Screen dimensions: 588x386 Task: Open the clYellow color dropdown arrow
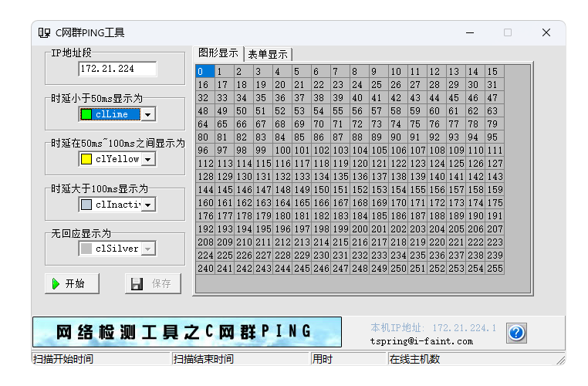pyautogui.click(x=147, y=159)
